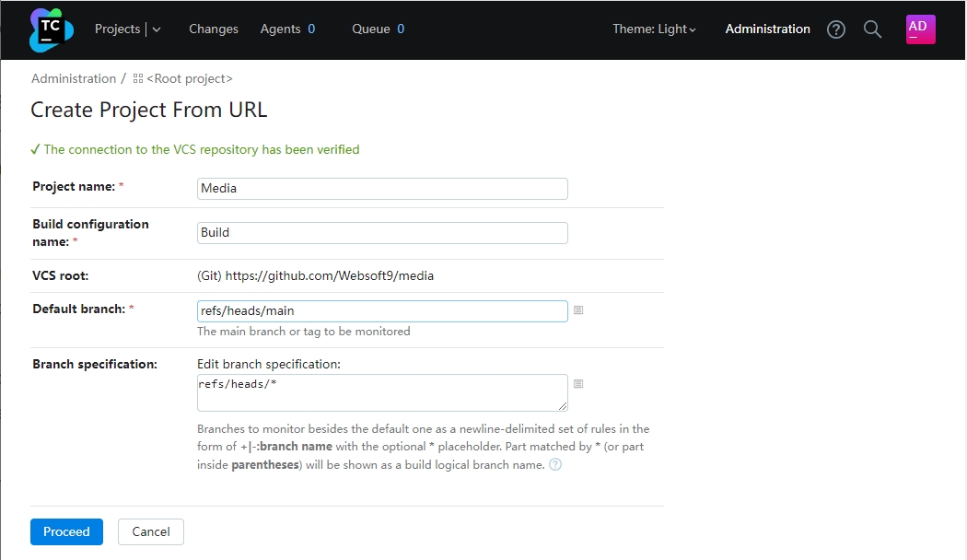Click inside the branch specification text area
This screenshot has width=967, height=560.
pos(382,392)
